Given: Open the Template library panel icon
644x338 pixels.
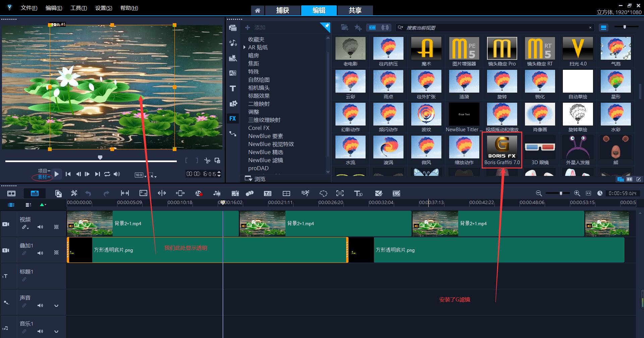Looking at the screenshot, I should point(232,58).
